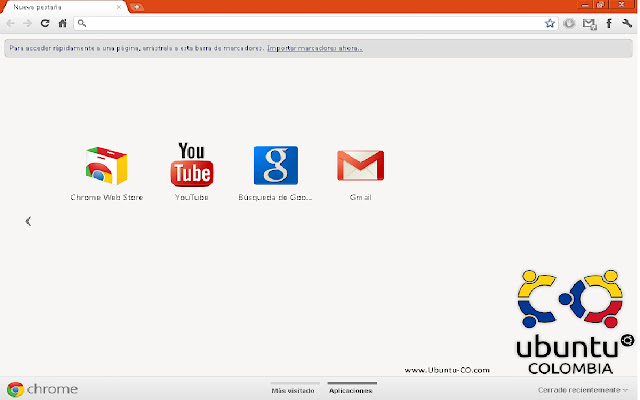Bookmark this page with the star icon
Viewport: 640px width, 400px height.
550,23
